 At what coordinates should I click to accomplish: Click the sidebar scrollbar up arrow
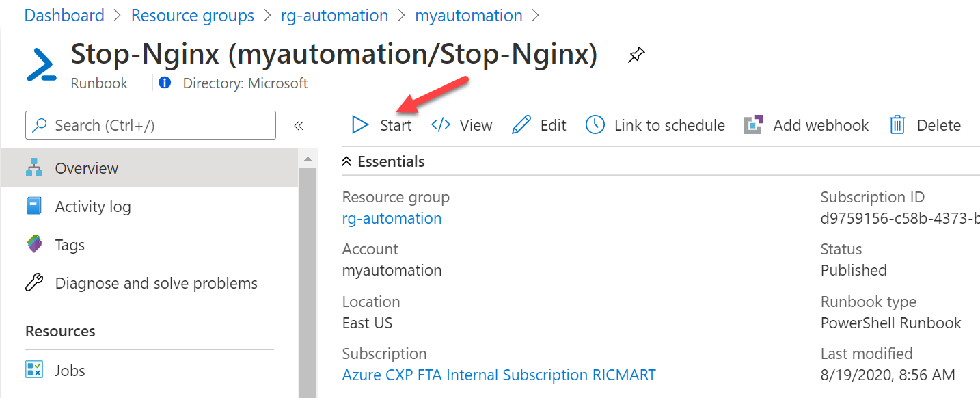[308, 159]
